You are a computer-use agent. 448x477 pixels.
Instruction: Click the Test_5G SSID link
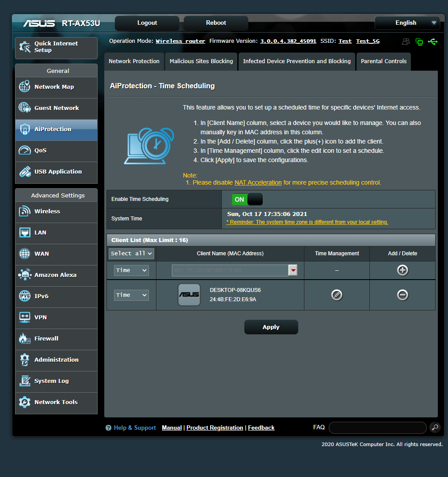[x=368, y=41]
